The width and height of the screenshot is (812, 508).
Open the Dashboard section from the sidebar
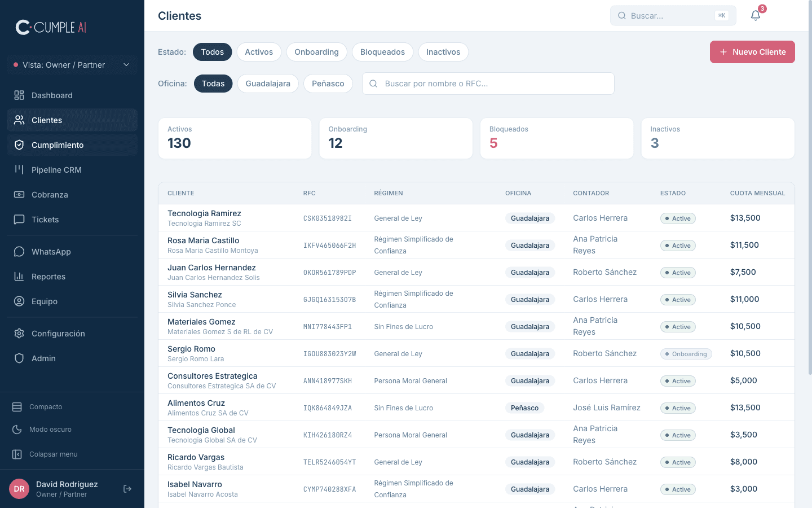(x=52, y=95)
